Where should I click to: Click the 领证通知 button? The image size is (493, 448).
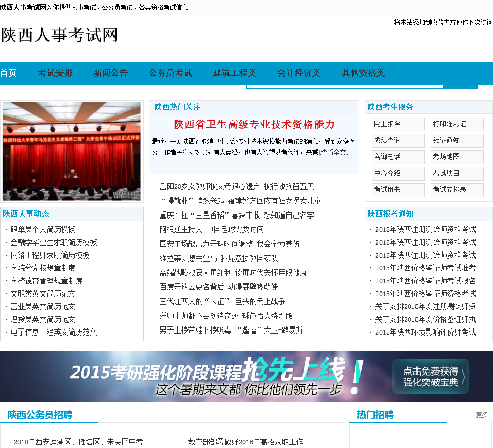[x=457, y=141]
